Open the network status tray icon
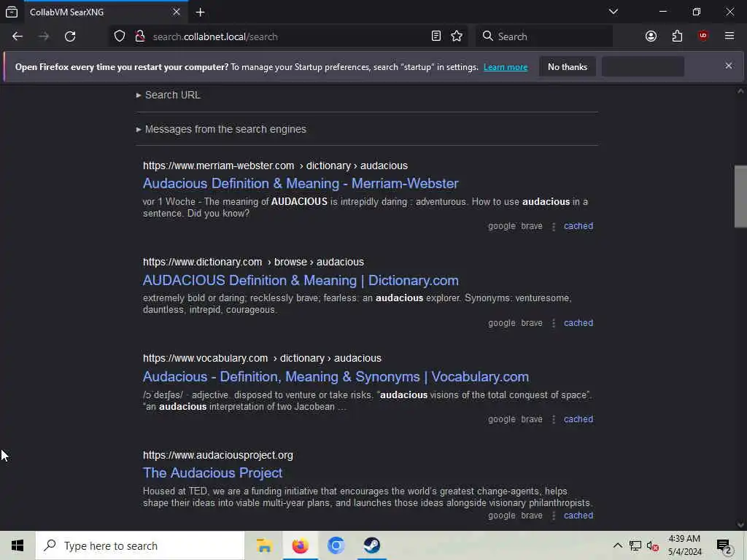747x560 pixels. click(x=635, y=545)
